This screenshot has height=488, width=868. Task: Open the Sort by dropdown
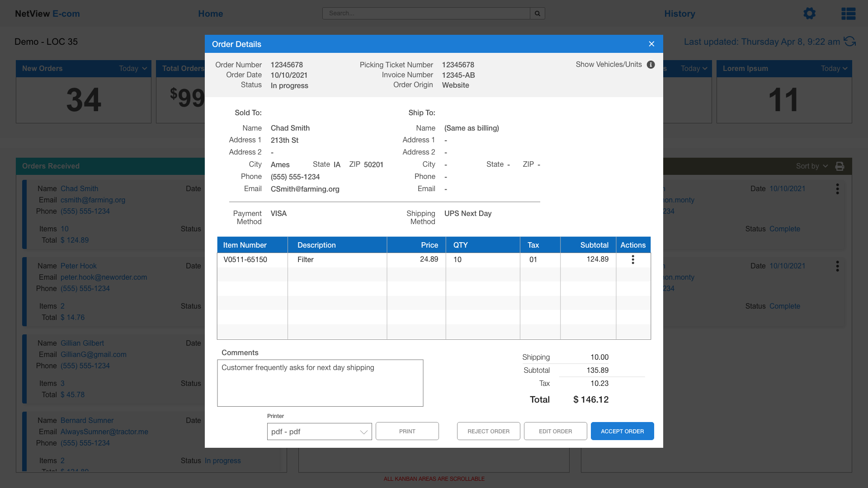812,166
